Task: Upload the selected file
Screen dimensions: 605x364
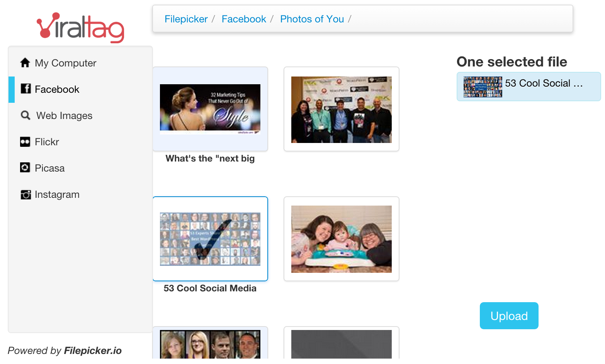Action: tap(509, 316)
